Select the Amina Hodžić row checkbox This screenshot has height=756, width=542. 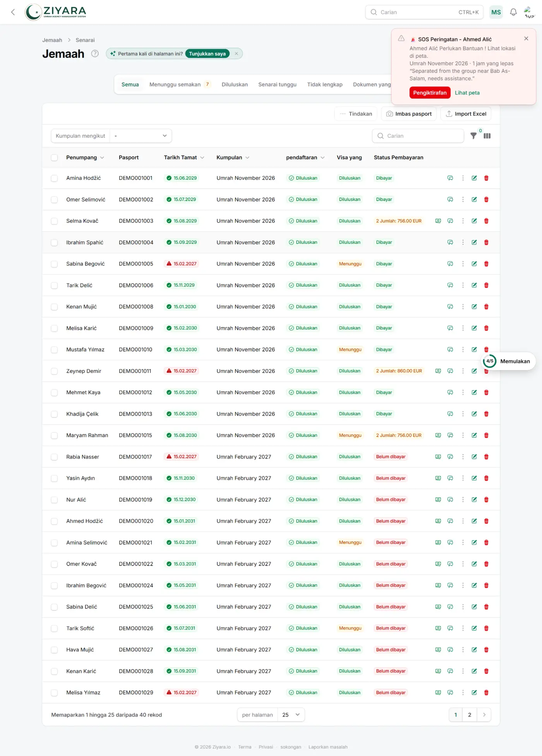[x=54, y=178]
